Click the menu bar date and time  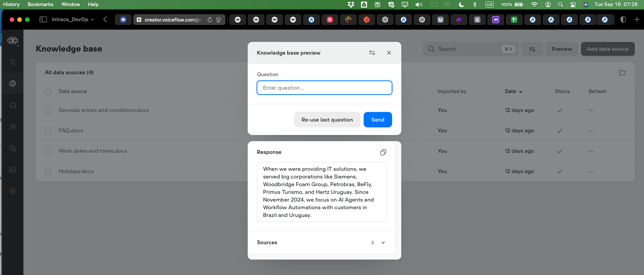point(616,4)
